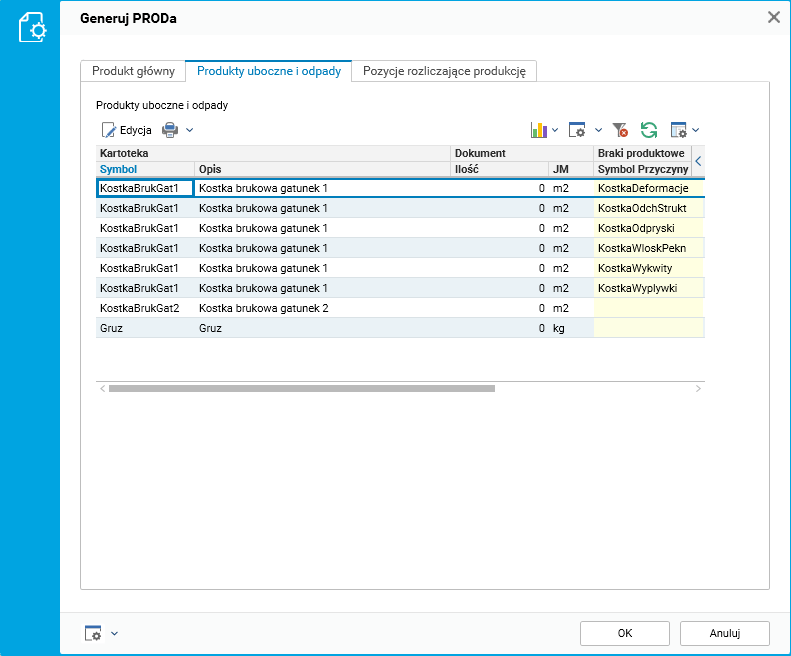
Task: Click the rightmost table-with-gear icon in the grid toolbar
Action: [679, 130]
